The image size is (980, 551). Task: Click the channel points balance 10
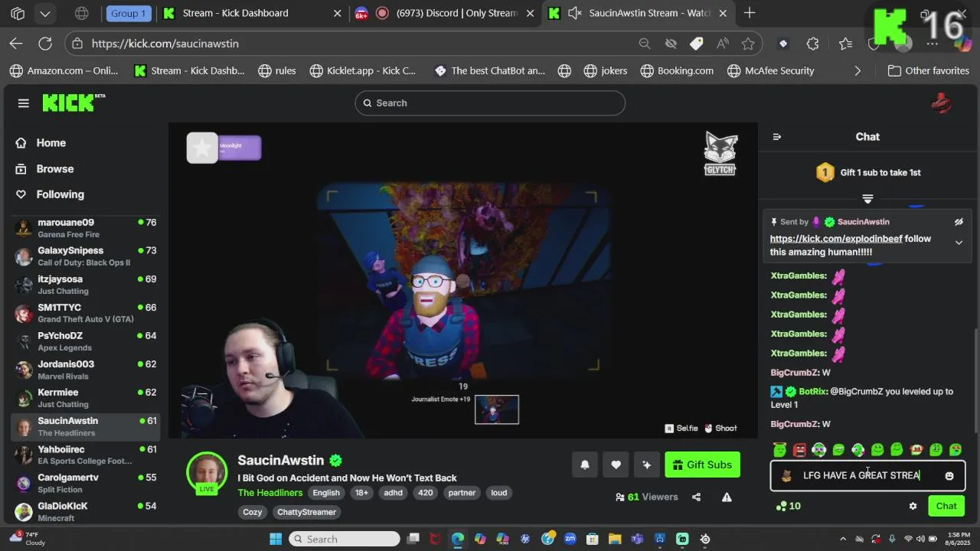click(x=788, y=506)
